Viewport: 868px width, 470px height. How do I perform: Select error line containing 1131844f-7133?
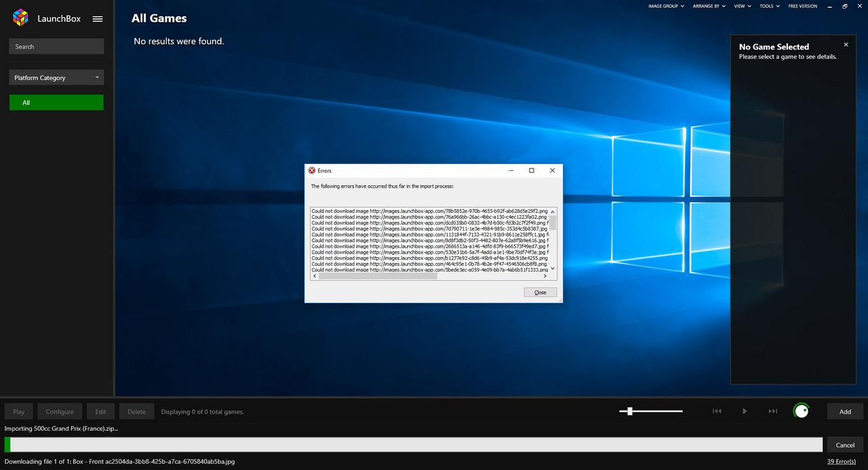tap(430, 235)
